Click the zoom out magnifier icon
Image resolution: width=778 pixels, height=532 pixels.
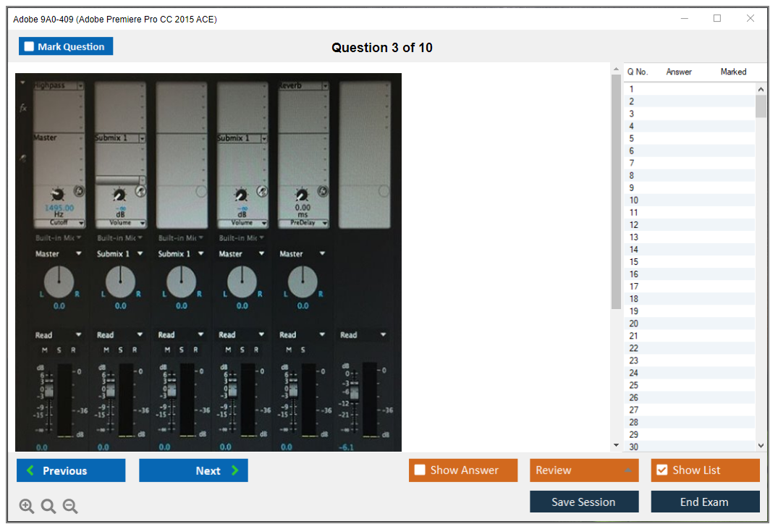tap(70, 507)
